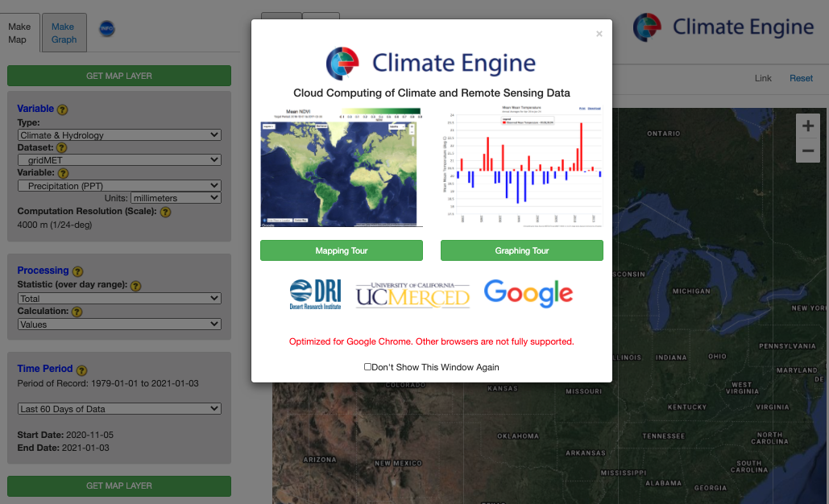The height and width of the screenshot is (504, 829).
Task: Click the NEW MEXICO label on the map
Action: [x=398, y=463]
